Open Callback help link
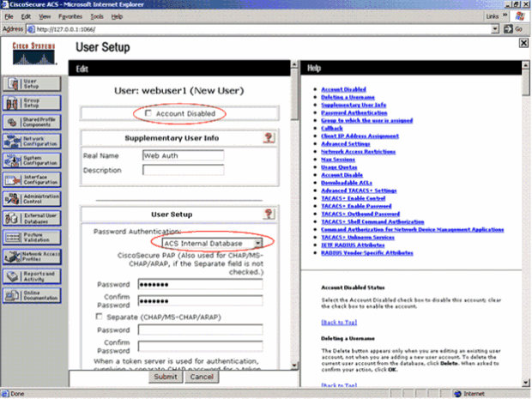This screenshot has width=532, height=399. (x=332, y=128)
